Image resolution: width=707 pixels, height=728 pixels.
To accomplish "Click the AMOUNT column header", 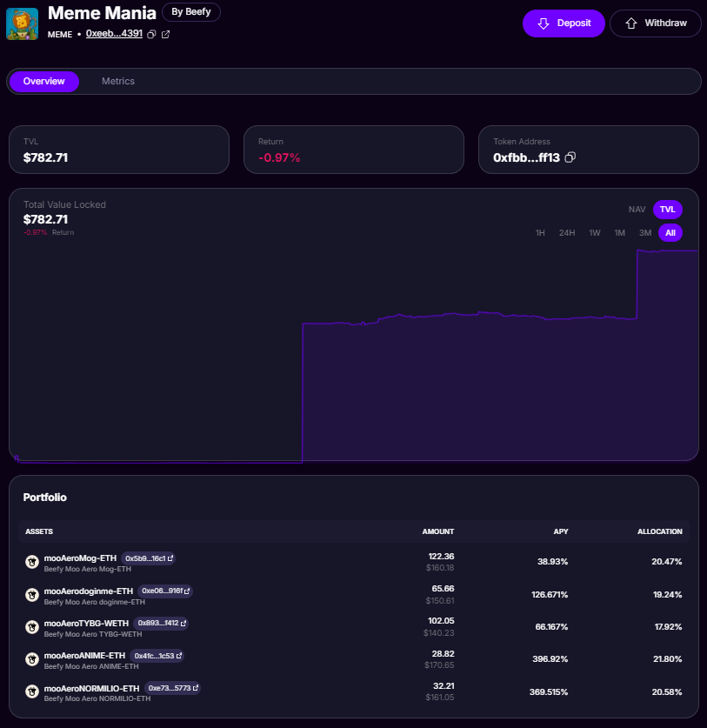I will tap(437, 531).
